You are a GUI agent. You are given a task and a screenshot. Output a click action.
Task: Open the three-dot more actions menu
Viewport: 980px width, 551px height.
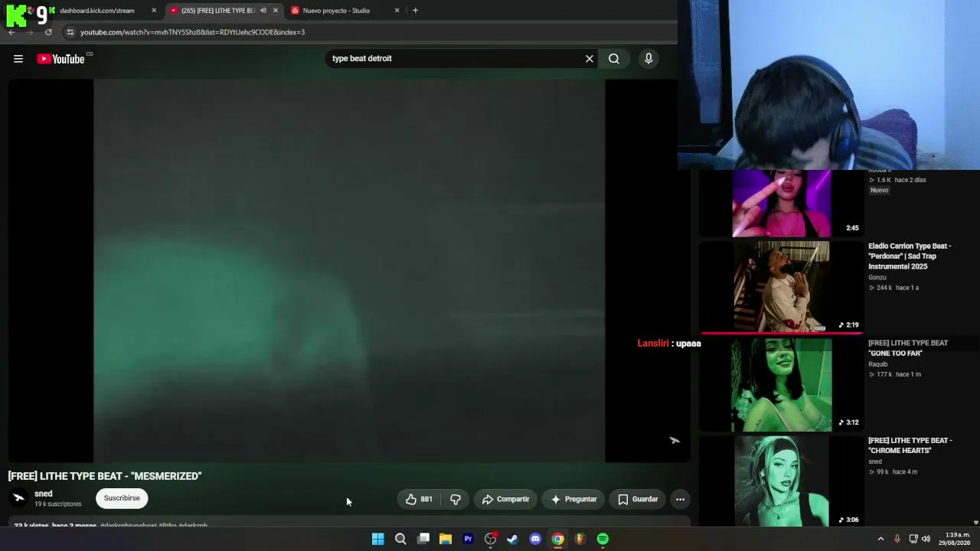point(680,499)
